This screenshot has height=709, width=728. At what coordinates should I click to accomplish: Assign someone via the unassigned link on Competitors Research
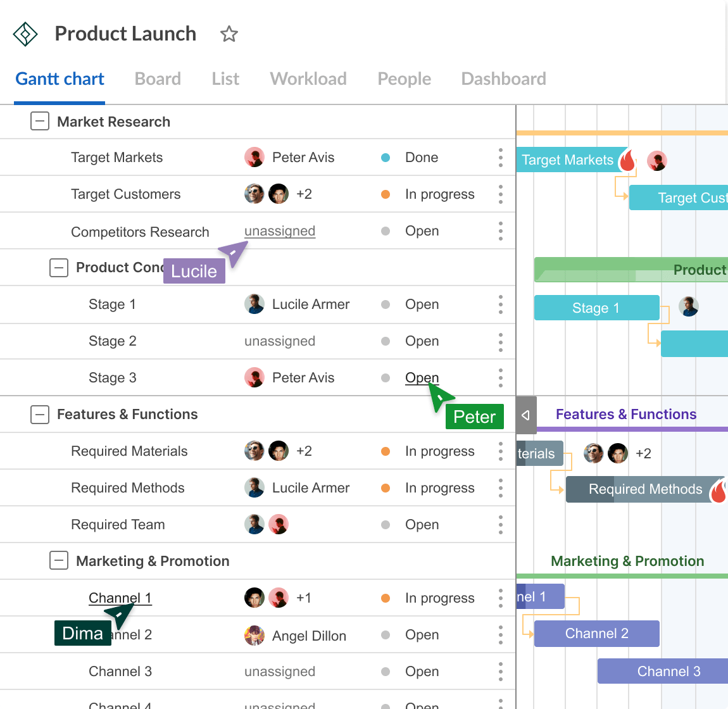coord(279,230)
